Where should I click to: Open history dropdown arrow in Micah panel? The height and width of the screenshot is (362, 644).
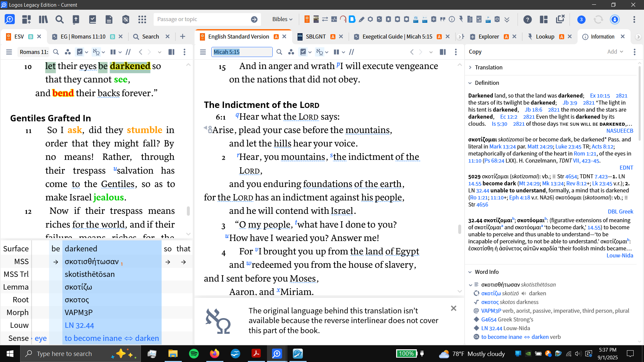[x=431, y=52]
